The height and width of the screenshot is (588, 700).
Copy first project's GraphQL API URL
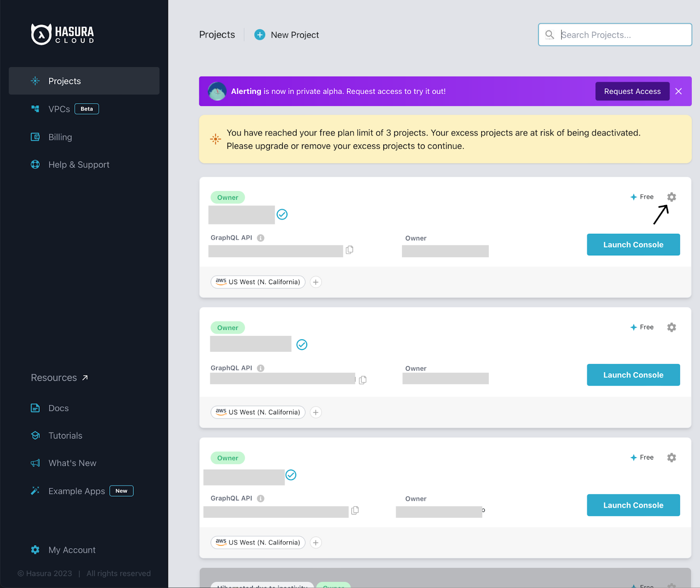point(350,250)
